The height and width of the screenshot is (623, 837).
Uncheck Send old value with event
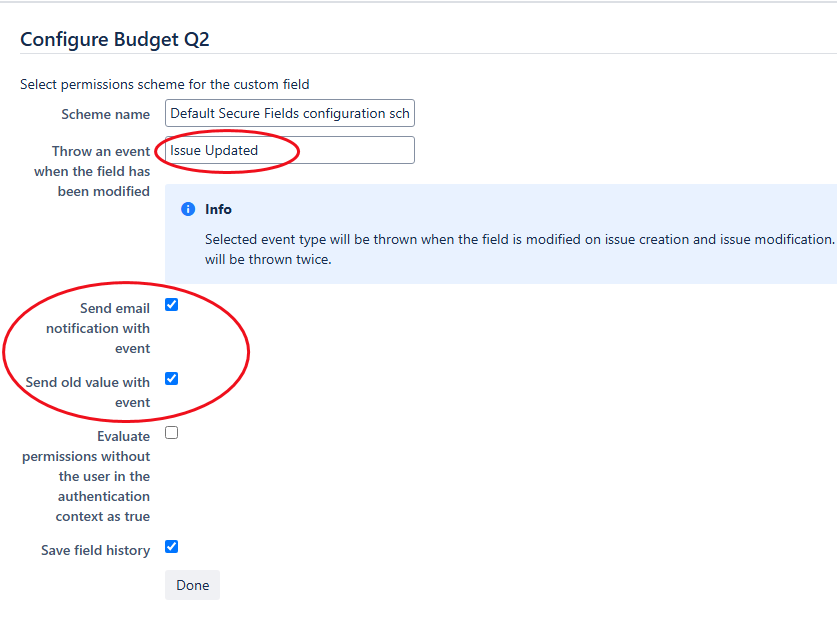pyautogui.click(x=171, y=379)
